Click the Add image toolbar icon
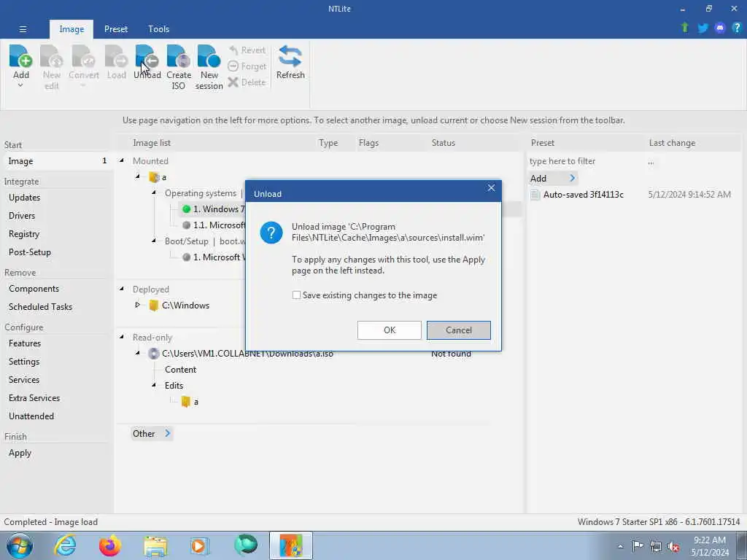This screenshot has height=560, width=747. (x=20, y=57)
